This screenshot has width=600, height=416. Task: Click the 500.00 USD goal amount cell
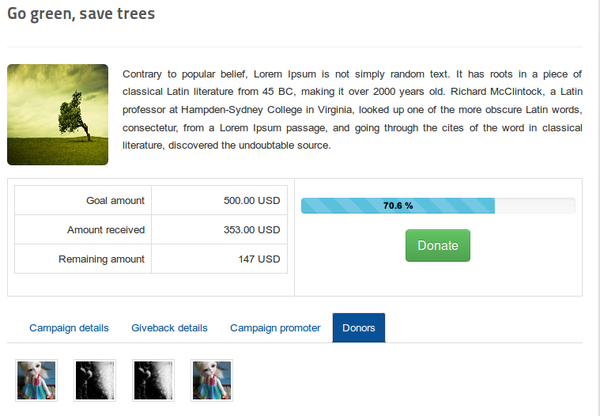(219, 201)
